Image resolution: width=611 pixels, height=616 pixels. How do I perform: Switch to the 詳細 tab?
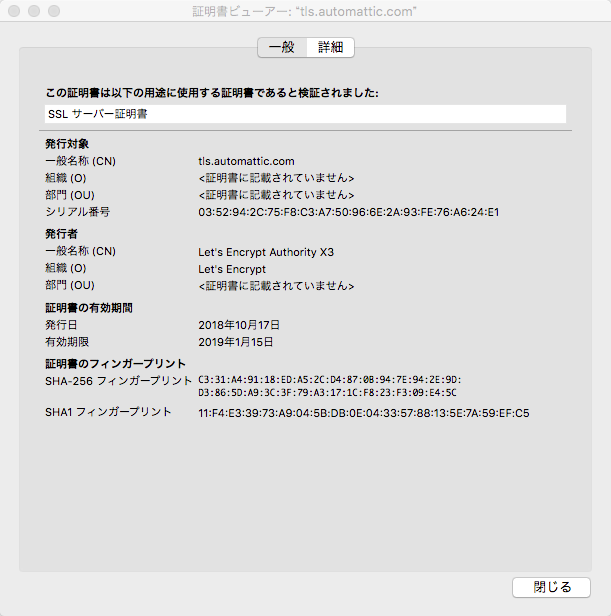[330, 47]
